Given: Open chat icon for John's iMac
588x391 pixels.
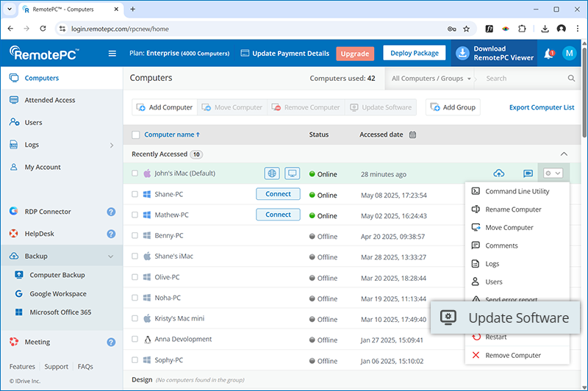Looking at the screenshot, I should (528, 174).
